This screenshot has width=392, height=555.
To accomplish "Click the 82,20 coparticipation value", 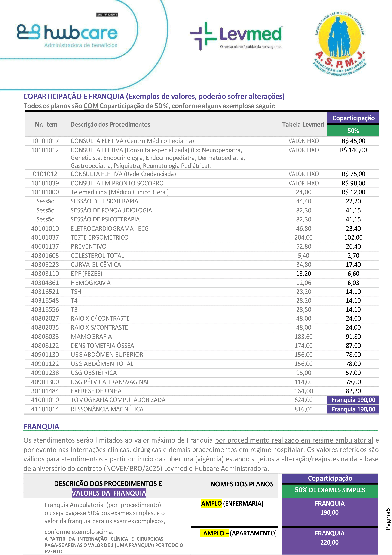I will [x=353, y=391].
